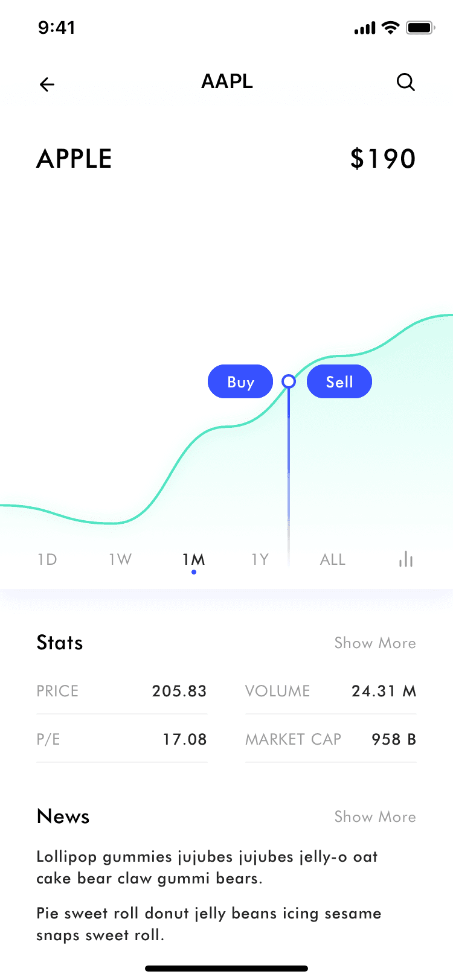The image size is (453, 980).
Task: Open search with the magnifier icon
Action: click(406, 82)
